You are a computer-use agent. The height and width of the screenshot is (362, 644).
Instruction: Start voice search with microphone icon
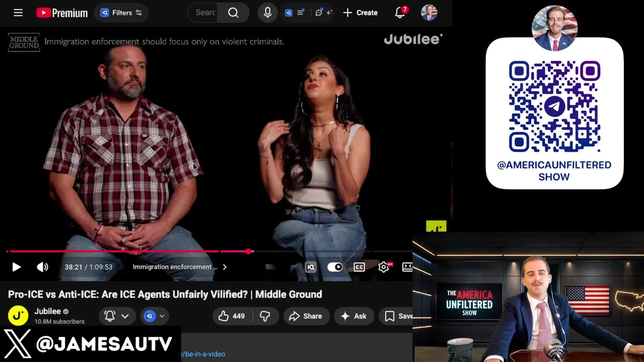pyautogui.click(x=268, y=13)
